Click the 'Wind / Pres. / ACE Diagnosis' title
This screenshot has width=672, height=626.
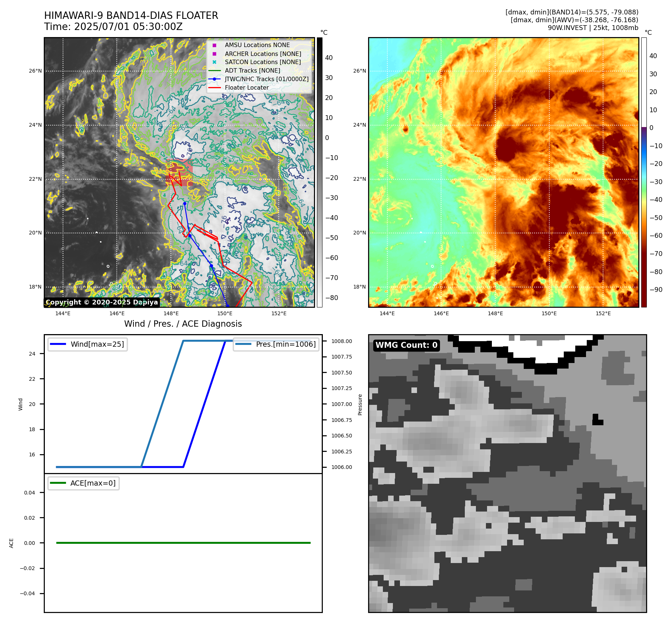(x=183, y=324)
